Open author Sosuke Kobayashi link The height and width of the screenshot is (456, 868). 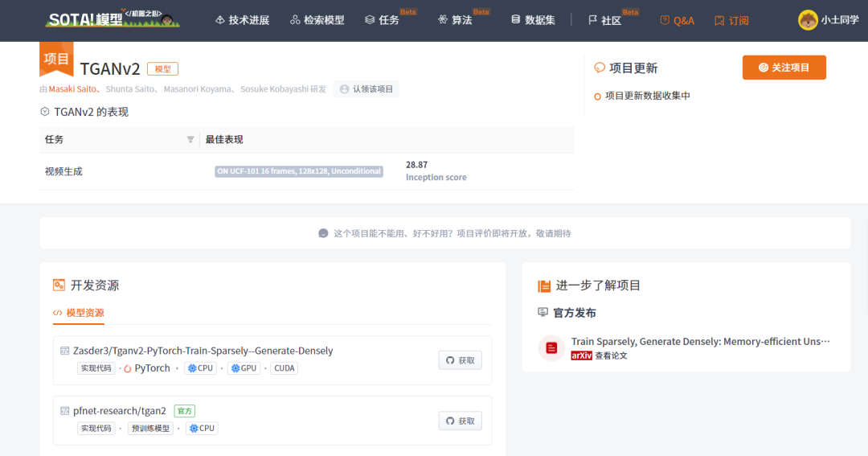coord(274,89)
